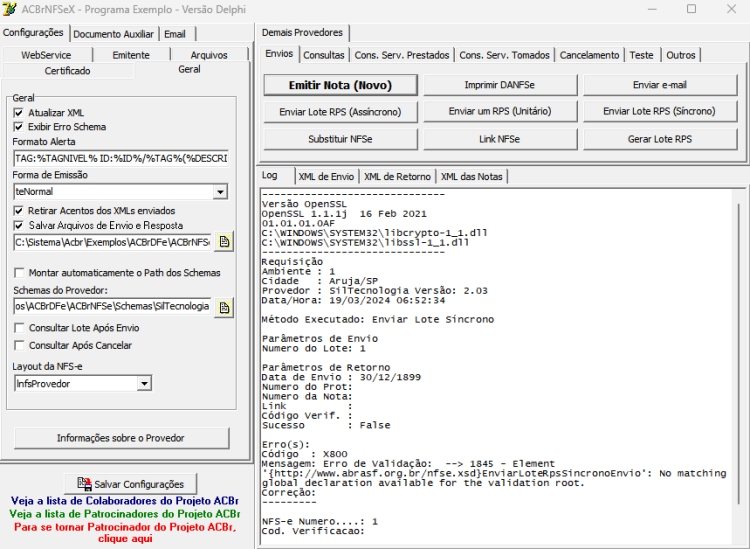The height and width of the screenshot is (549, 750).
Task: Maximize the ACBrNFSeX window
Action: [691, 9]
